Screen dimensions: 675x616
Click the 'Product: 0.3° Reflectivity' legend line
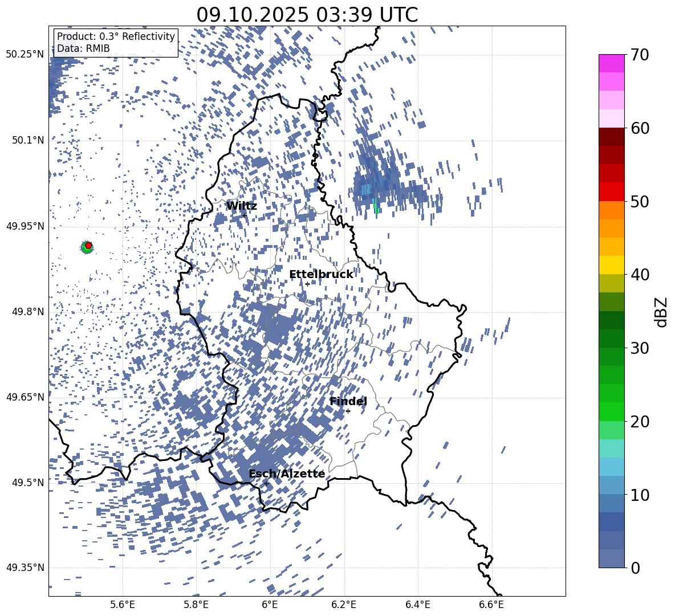116,36
